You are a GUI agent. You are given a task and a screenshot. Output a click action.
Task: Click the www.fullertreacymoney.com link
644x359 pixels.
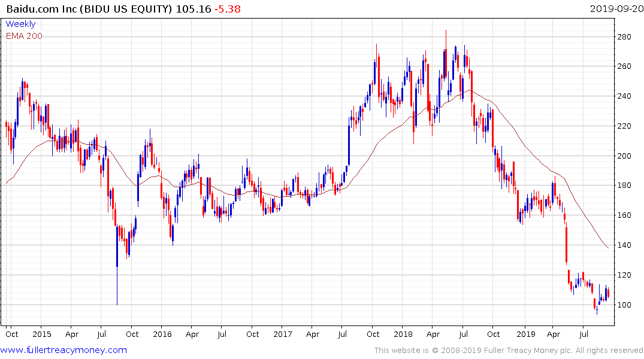point(64,350)
